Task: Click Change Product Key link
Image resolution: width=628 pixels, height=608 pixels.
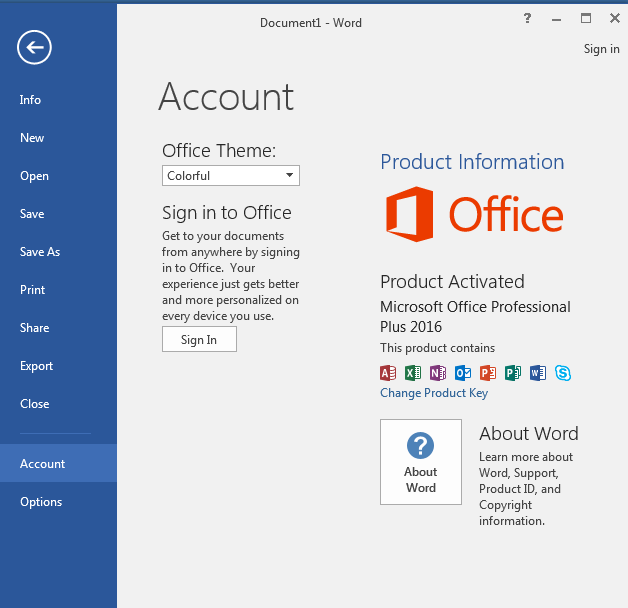Action: pos(434,393)
